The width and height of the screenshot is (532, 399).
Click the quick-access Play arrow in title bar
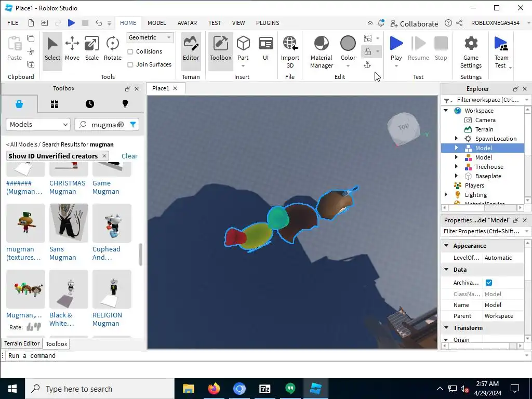click(x=71, y=23)
